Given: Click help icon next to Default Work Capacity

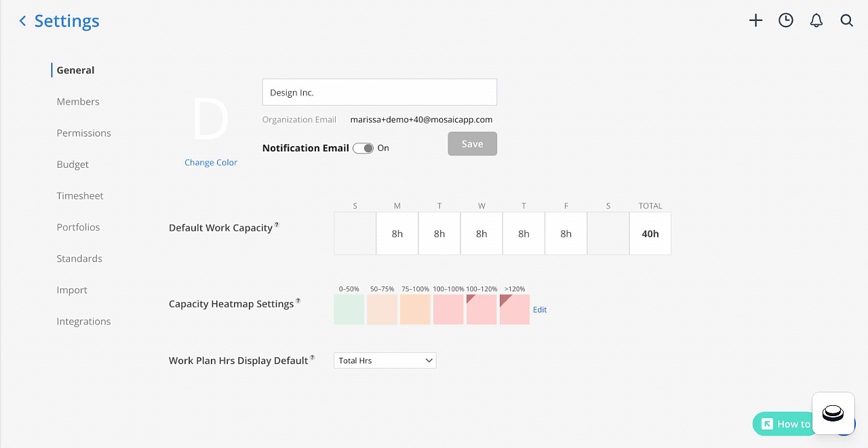Looking at the screenshot, I should tap(277, 225).
